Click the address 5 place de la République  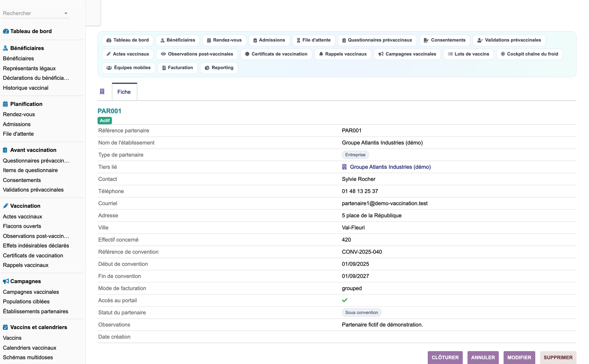(x=372, y=216)
